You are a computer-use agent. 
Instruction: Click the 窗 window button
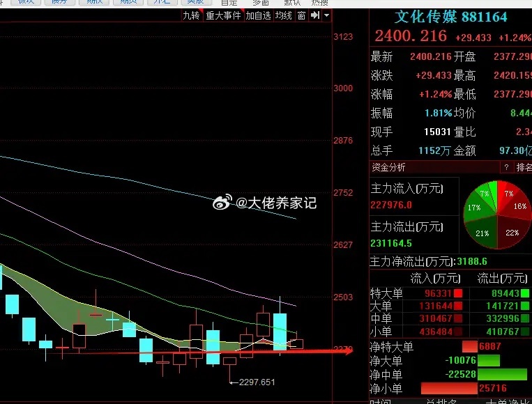coord(301,15)
